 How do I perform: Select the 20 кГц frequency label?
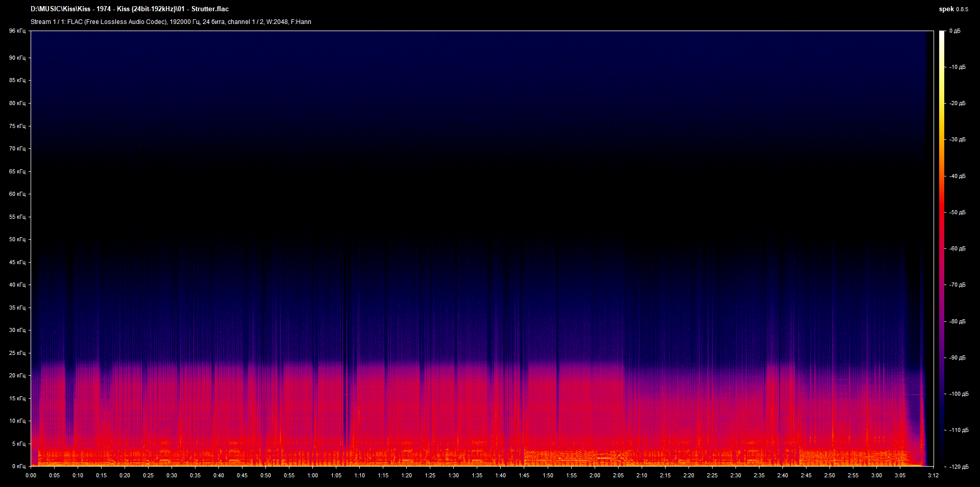point(17,375)
